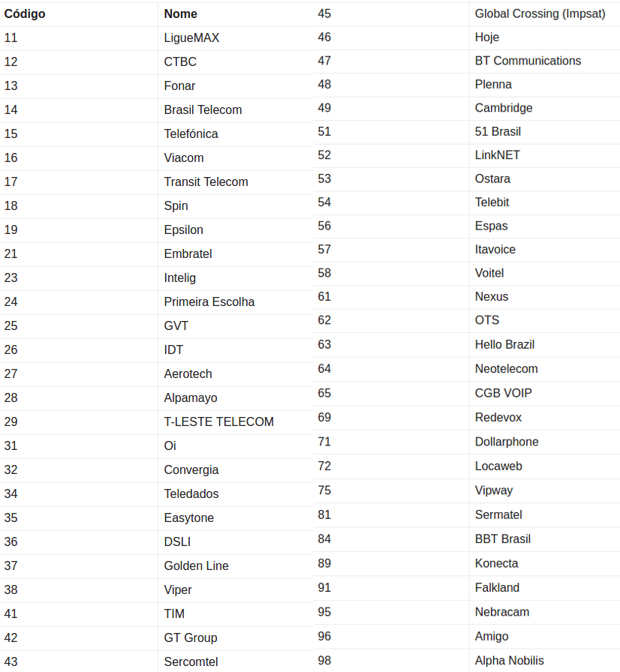Click code 21 in the Código column
This screenshot has height=672, width=620.
point(11,254)
